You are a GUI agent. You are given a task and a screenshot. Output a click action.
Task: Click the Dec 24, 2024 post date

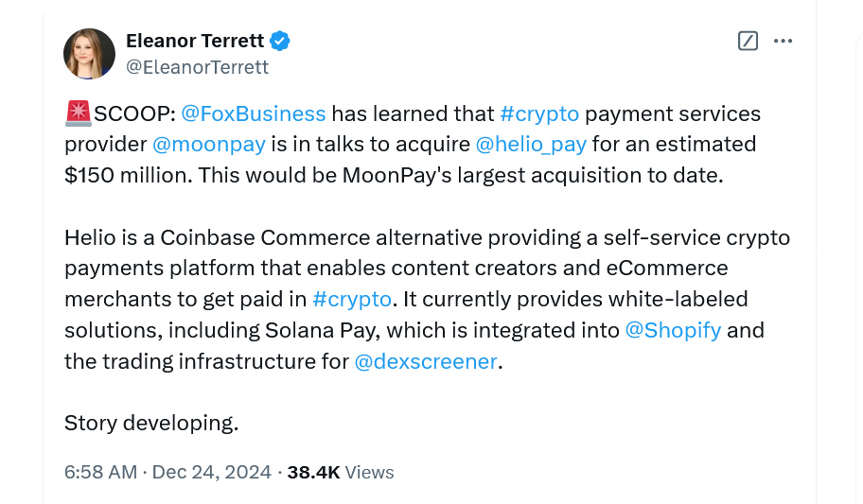[211, 472]
